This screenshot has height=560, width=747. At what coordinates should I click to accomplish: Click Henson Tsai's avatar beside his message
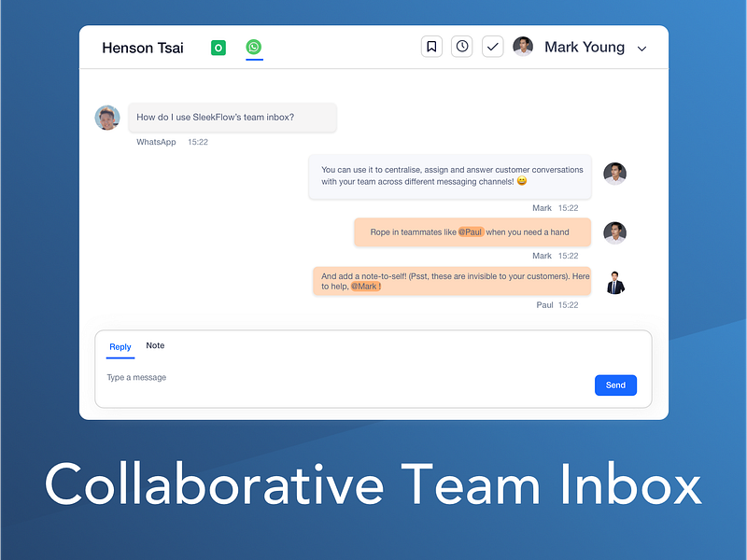point(107,118)
